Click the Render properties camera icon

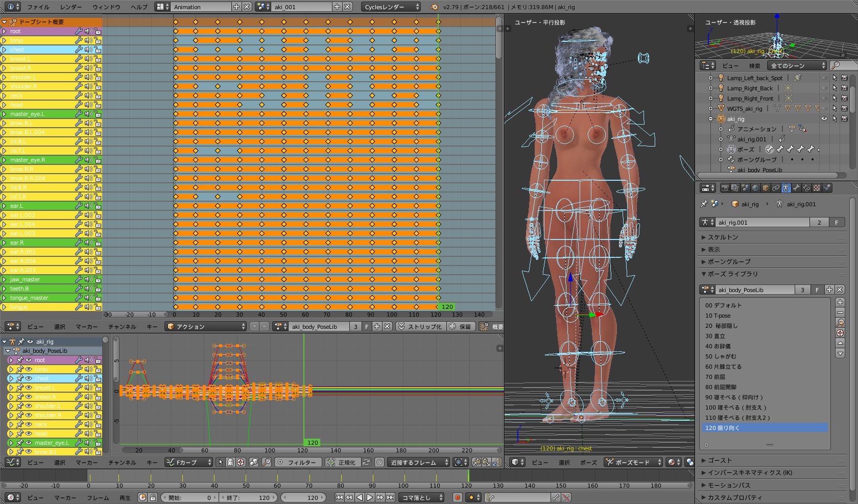(x=725, y=188)
